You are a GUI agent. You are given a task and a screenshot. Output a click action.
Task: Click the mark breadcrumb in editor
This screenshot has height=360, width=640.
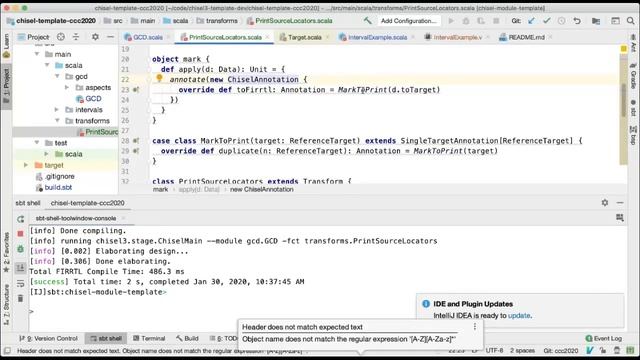160,189
